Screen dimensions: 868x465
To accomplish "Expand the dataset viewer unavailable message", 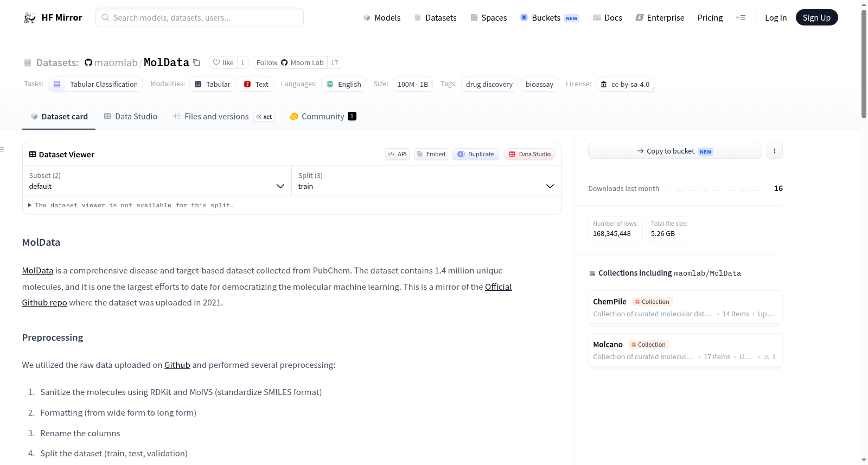I will tap(130, 205).
